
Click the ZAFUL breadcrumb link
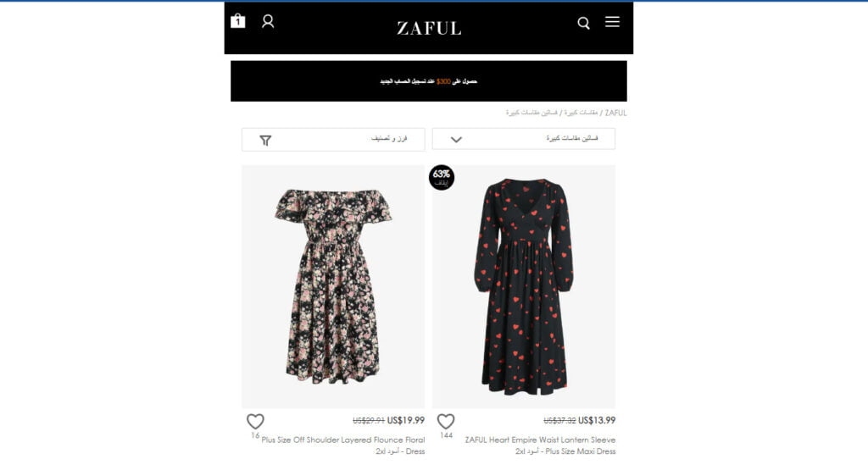(x=615, y=113)
